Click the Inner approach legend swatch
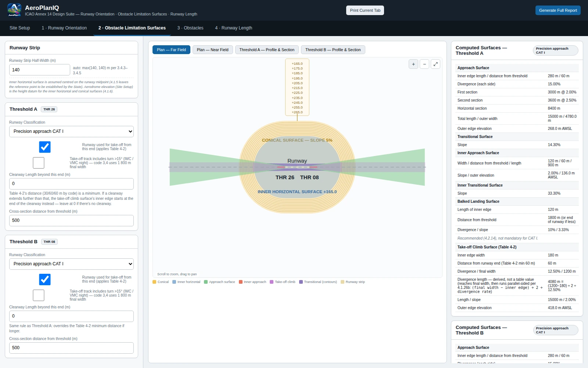 tap(241, 282)
